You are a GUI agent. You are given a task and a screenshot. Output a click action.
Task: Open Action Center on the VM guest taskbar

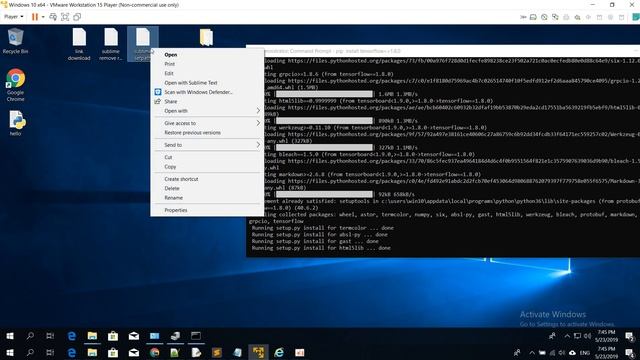coord(630,336)
